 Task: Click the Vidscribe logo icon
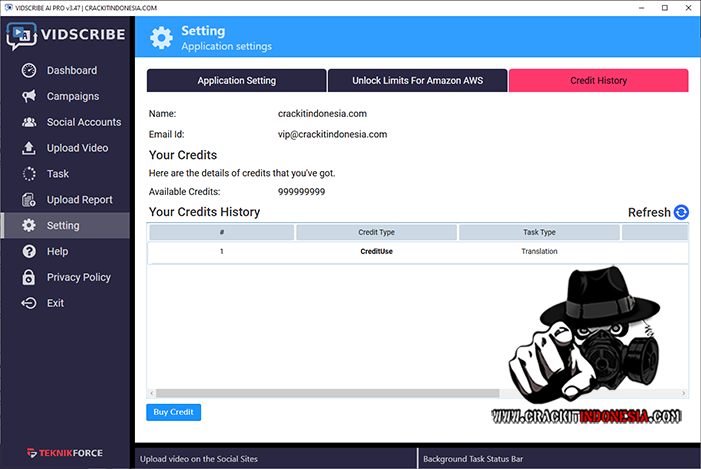click(21, 36)
